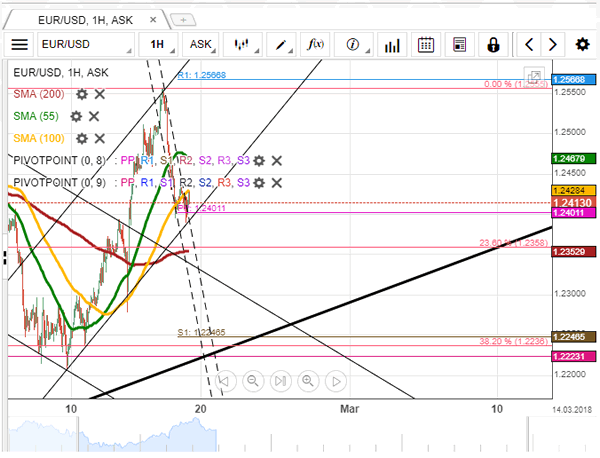Zoom out the chart
Image resolution: width=600 pixels, height=458 pixels.
click(252, 381)
